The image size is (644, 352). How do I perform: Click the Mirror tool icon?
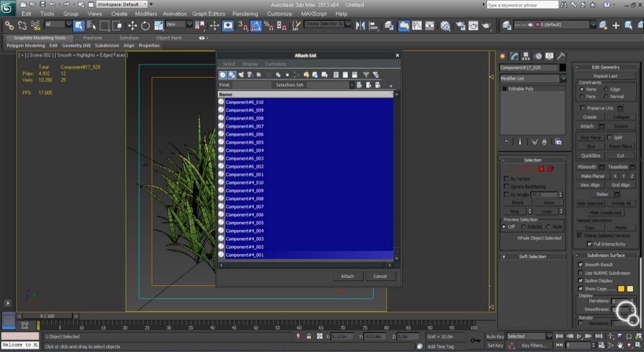360,25
